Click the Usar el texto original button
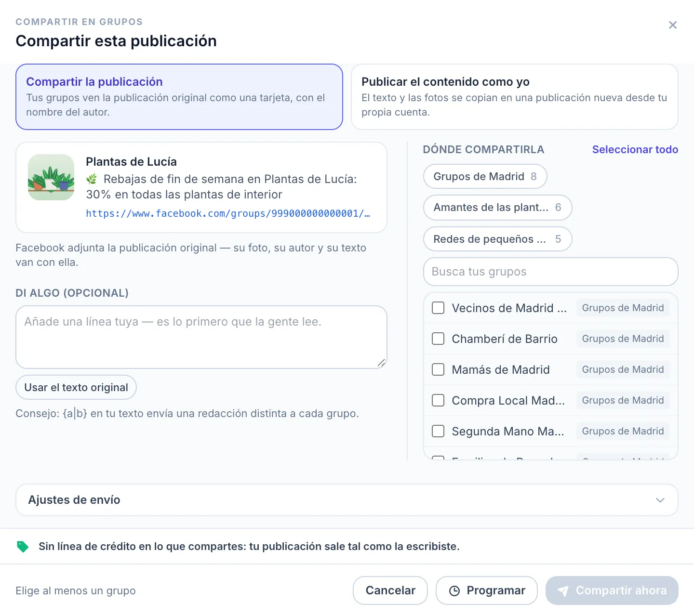The width and height of the screenshot is (694, 616). (76, 387)
